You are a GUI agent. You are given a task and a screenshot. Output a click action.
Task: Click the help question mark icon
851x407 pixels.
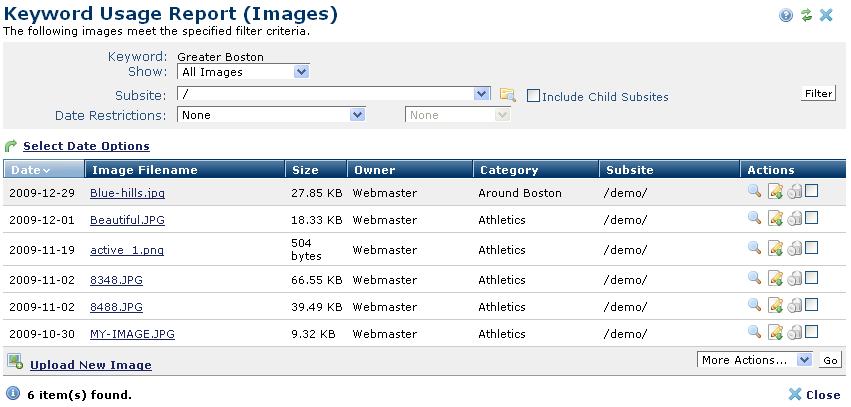click(787, 15)
